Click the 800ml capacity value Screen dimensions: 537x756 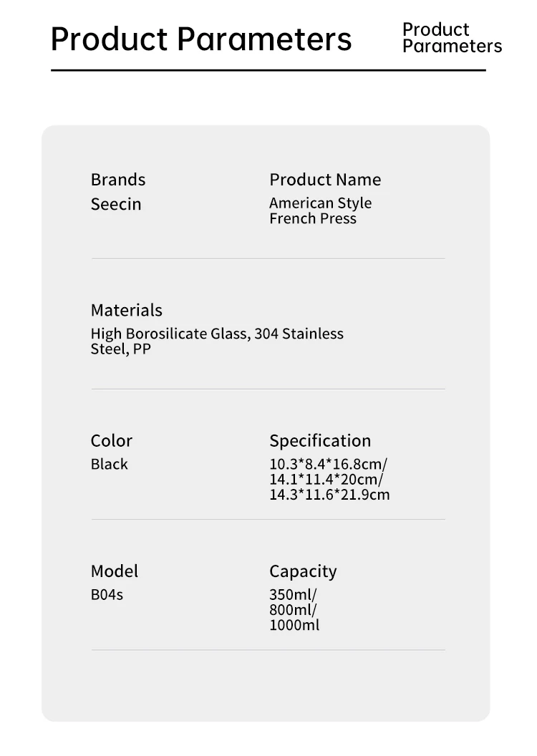coord(293,610)
